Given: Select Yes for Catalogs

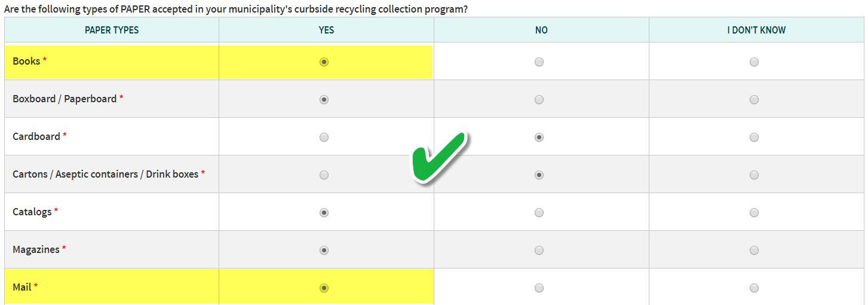Looking at the screenshot, I should (324, 212).
